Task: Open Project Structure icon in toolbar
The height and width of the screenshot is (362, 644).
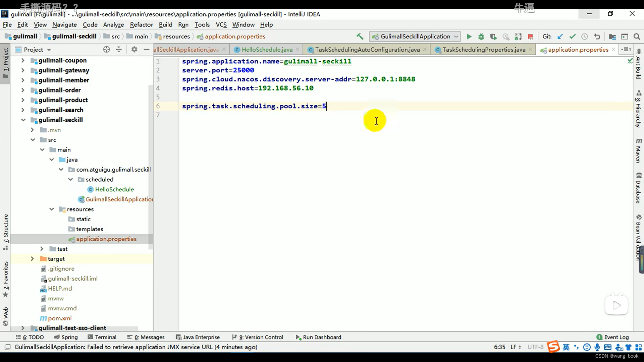Action: (x=612, y=37)
